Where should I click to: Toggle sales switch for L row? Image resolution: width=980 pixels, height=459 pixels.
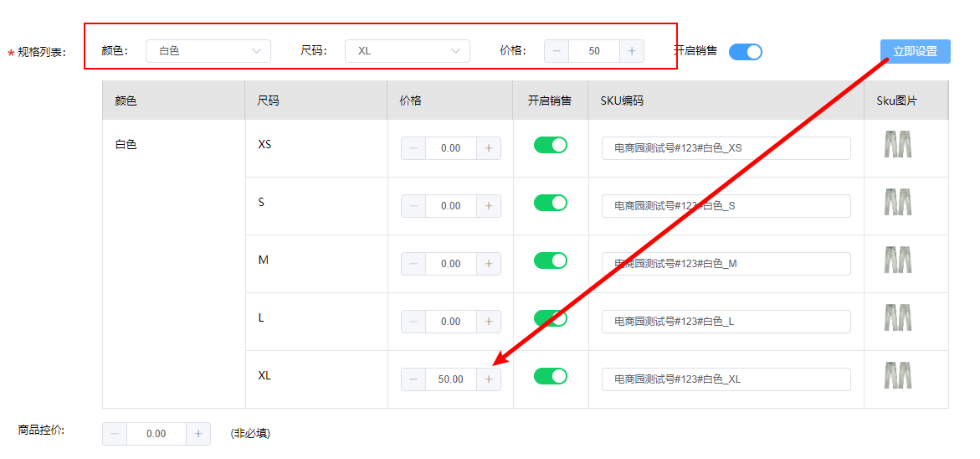[551, 317]
